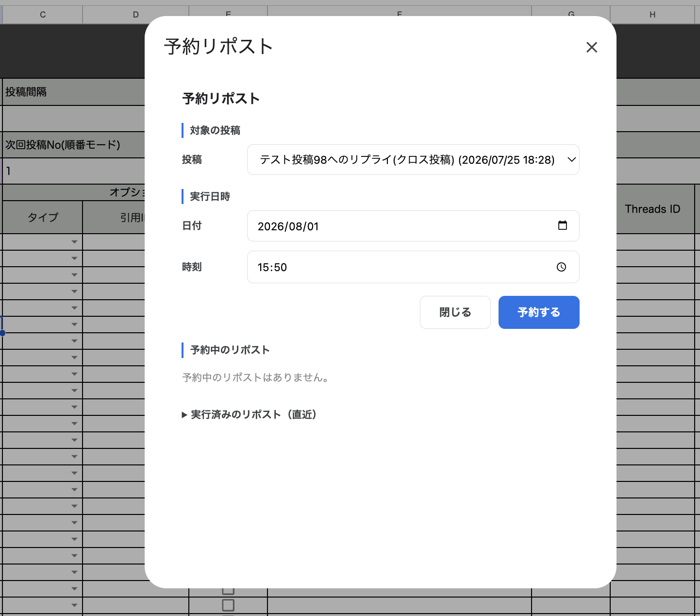Focus the date value 2026/08/01
The height and width of the screenshot is (616, 700).
tap(288, 226)
